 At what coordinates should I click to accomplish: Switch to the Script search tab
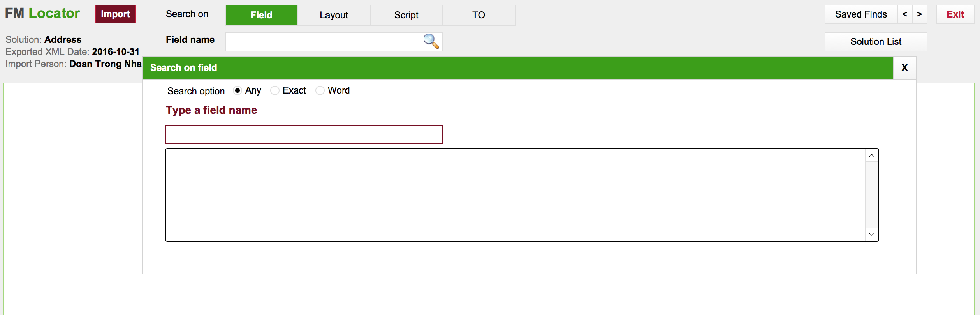click(x=406, y=15)
